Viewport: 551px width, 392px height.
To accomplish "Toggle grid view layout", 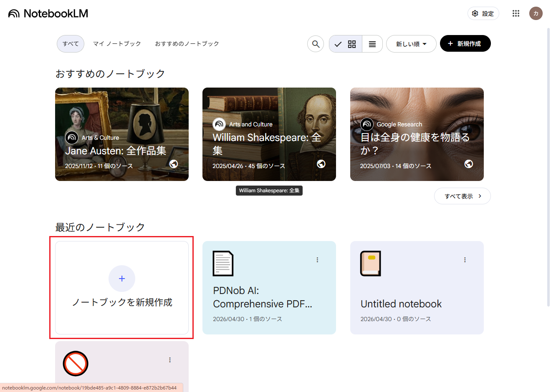I will click(x=346, y=44).
